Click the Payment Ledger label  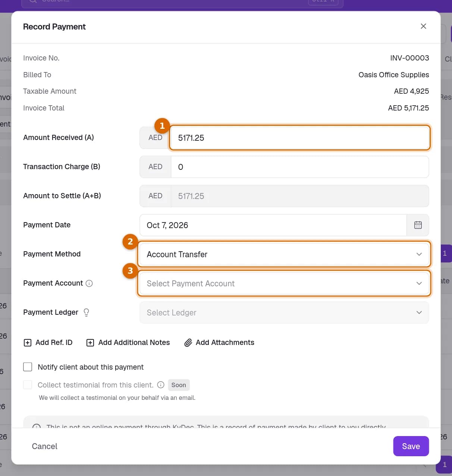(x=51, y=312)
